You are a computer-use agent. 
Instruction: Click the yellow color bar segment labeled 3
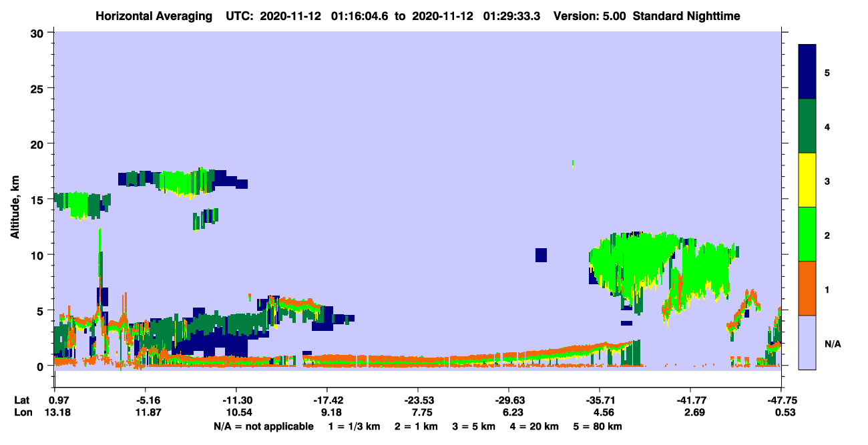coord(807,180)
